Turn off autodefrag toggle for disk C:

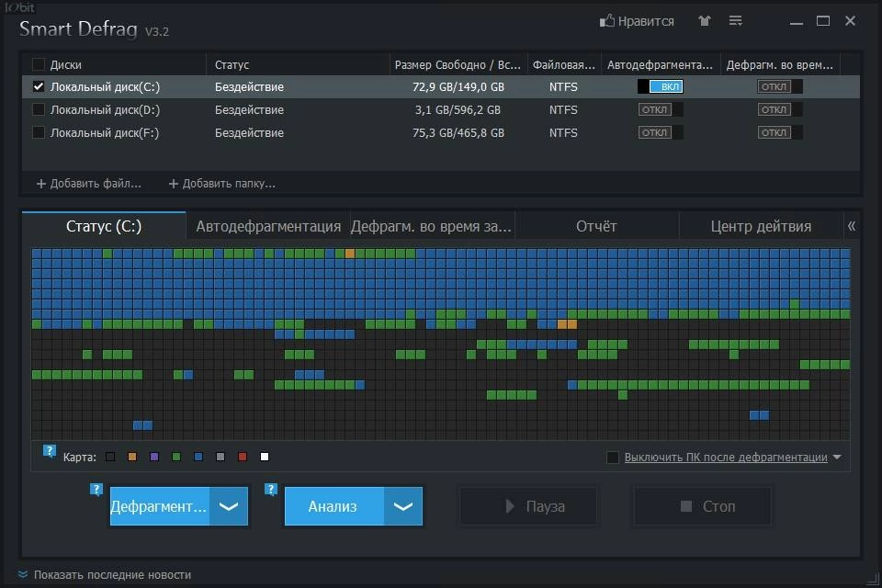pyautogui.click(x=661, y=86)
